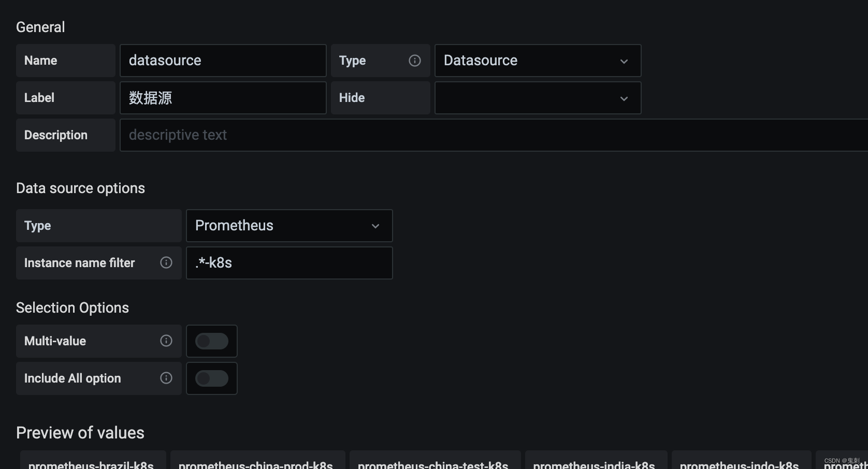This screenshot has width=868, height=469.
Task: Select the prometheus-indo-k8s preview value
Action: pos(741,463)
